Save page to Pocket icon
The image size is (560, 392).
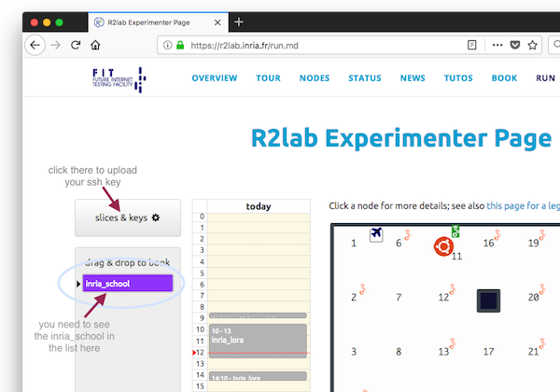(515, 45)
